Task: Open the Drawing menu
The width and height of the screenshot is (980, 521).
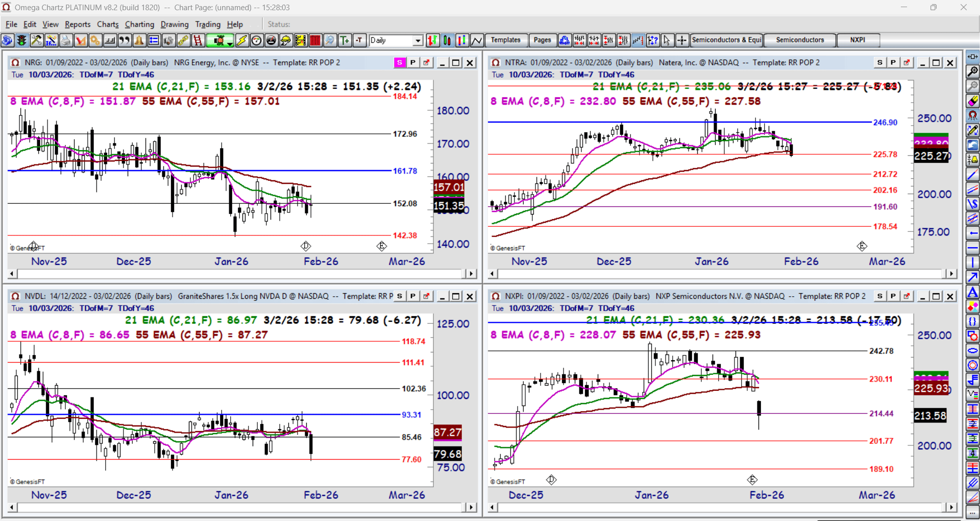Action: (x=175, y=24)
